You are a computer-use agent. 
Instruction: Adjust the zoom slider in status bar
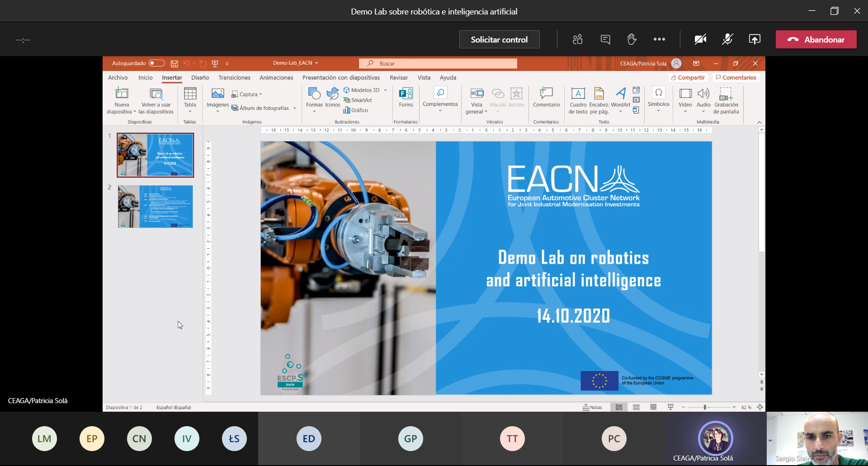pos(705,407)
